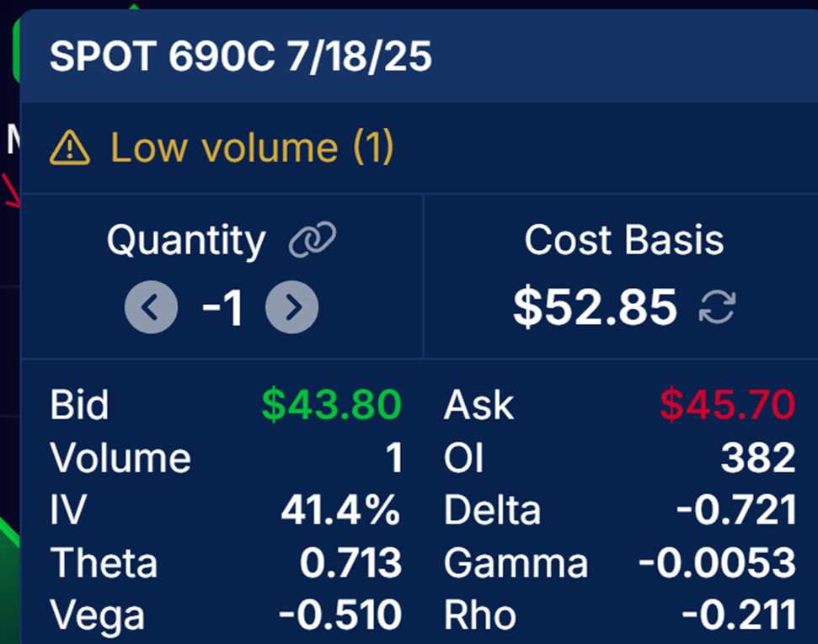
Task: Click the 41.4% IV value
Action: pos(340,509)
